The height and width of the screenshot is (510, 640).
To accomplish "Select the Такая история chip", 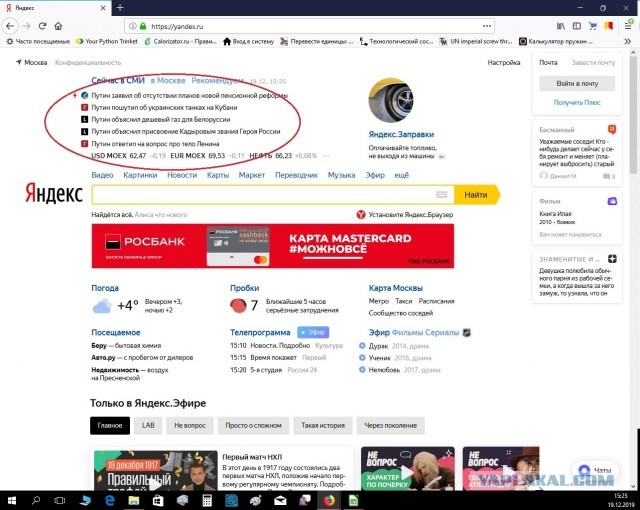I will [x=323, y=425].
